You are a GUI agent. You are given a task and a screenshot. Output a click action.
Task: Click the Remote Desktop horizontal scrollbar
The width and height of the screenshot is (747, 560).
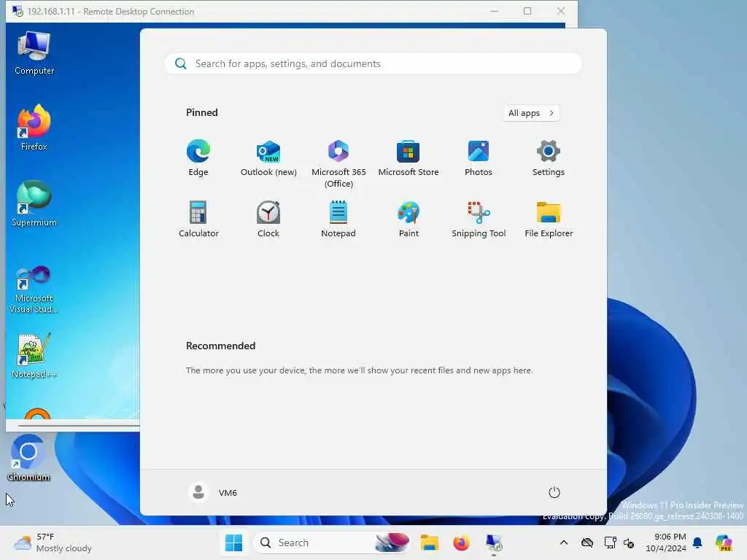tap(79, 425)
